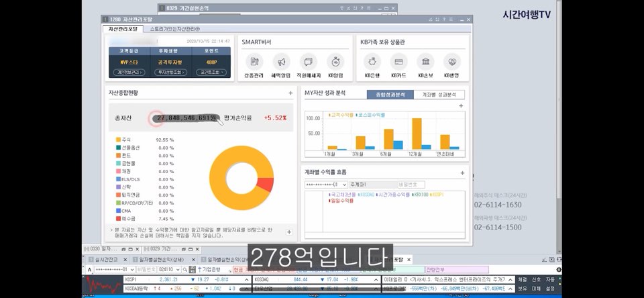Click the help icon in 0329 기간실현손익 window
Viewport: 644px width, 298px height.
click(362, 8)
